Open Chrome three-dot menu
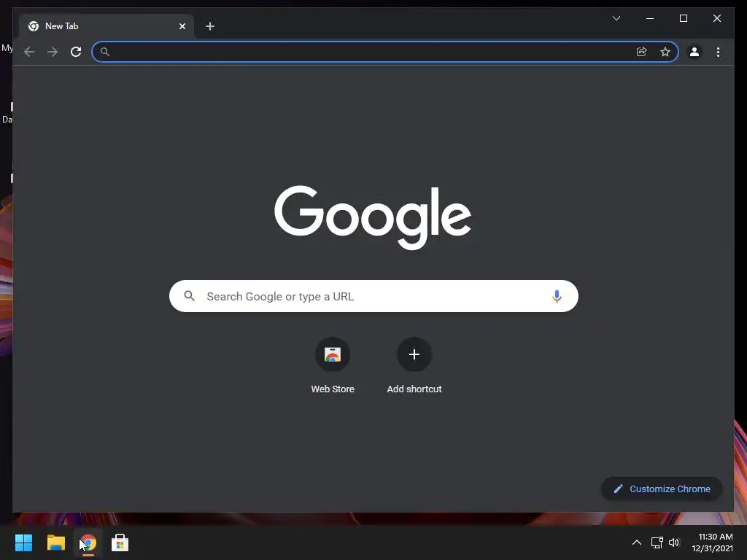Screen dimensions: 747x560 pyautogui.click(x=718, y=52)
